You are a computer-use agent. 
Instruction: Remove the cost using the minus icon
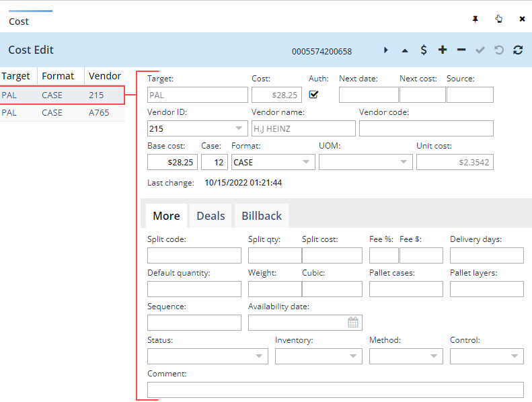pyautogui.click(x=461, y=50)
